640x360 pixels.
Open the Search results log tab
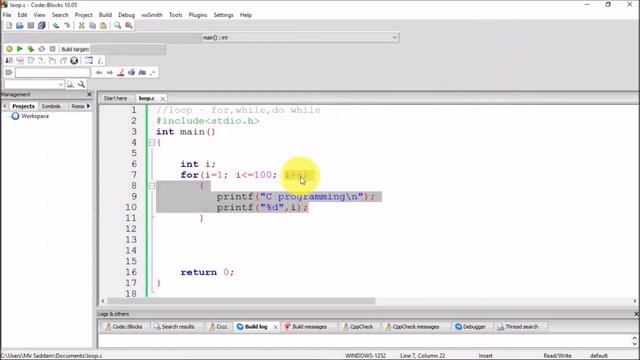[x=174, y=327]
